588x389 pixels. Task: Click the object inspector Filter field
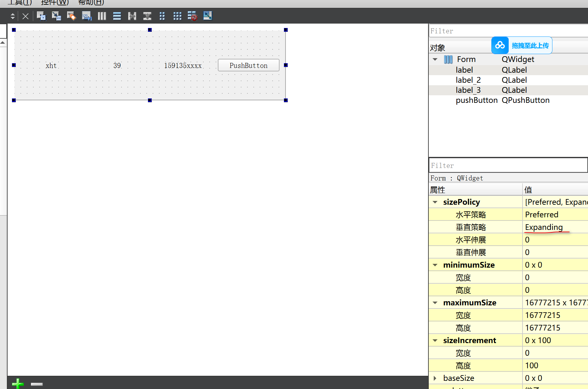(508, 31)
